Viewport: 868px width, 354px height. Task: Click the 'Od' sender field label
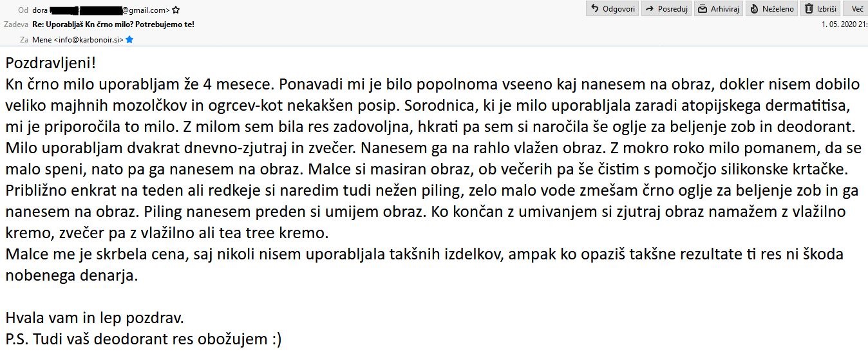23,10
